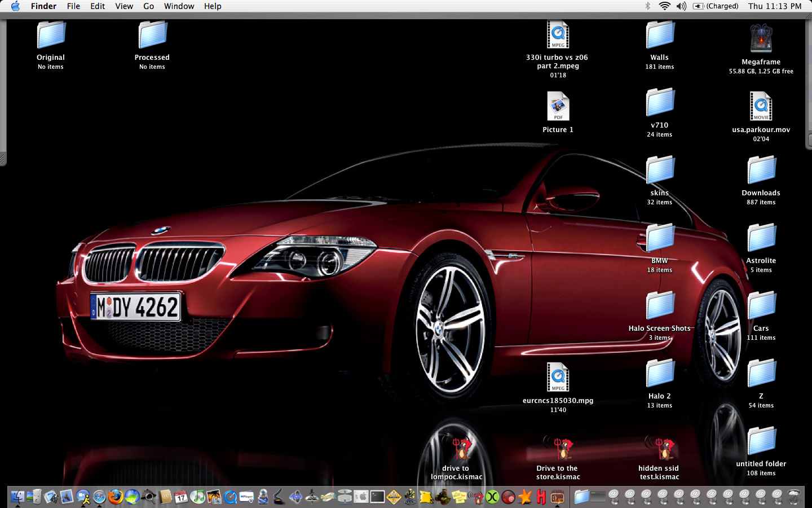Open hidden ssid test.kismac file
Viewport: 812px width, 508px height.
[x=660, y=448]
